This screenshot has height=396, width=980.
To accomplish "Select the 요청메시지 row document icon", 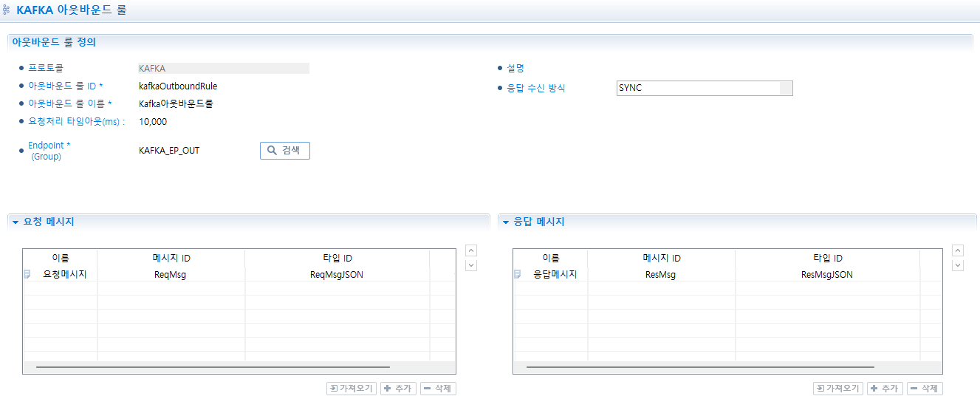I will 27,274.
